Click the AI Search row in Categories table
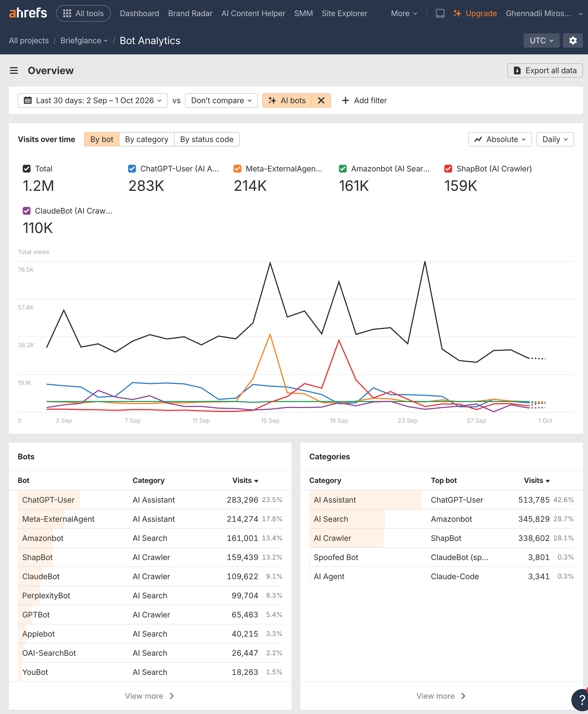Image resolution: width=588 pixels, height=714 pixels. tap(441, 518)
